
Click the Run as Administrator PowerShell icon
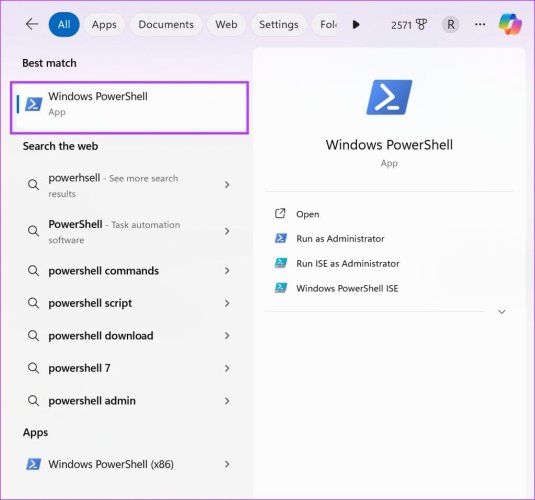(281, 238)
